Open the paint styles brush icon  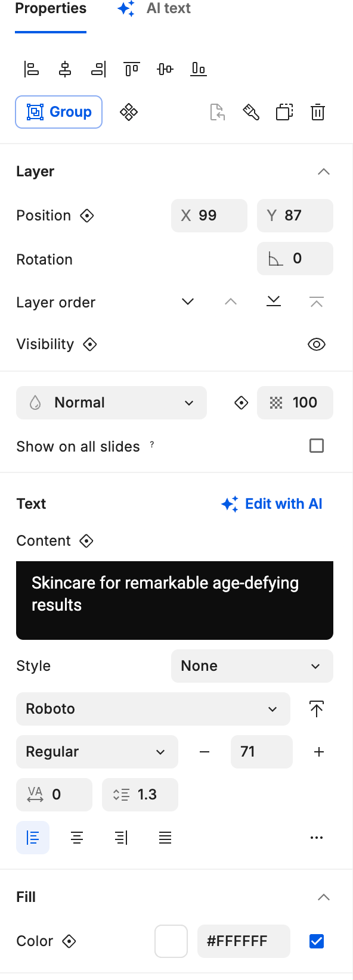pos(251,112)
